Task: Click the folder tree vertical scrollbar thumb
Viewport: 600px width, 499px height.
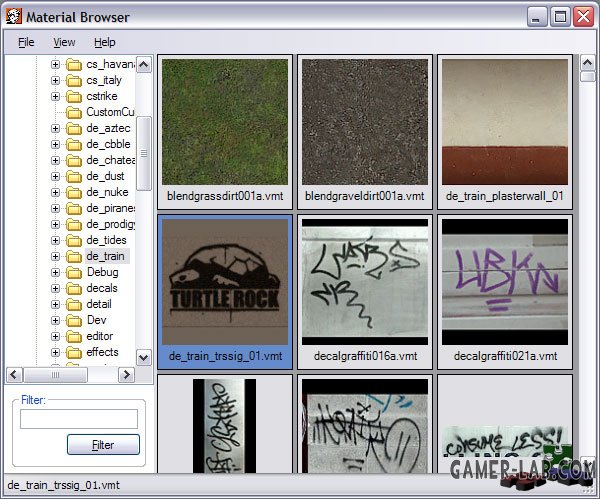Action: (x=144, y=153)
